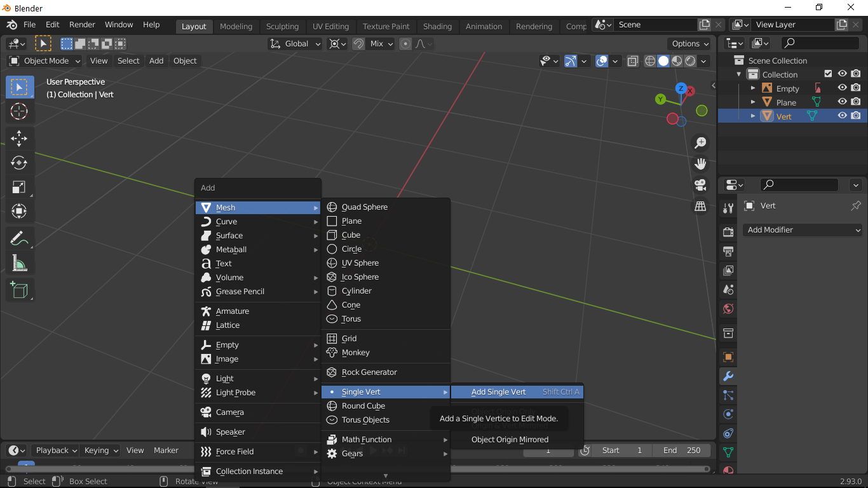Activate the Move tool
The width and height of the screenshot is (868, 488).
pos(19,138)
